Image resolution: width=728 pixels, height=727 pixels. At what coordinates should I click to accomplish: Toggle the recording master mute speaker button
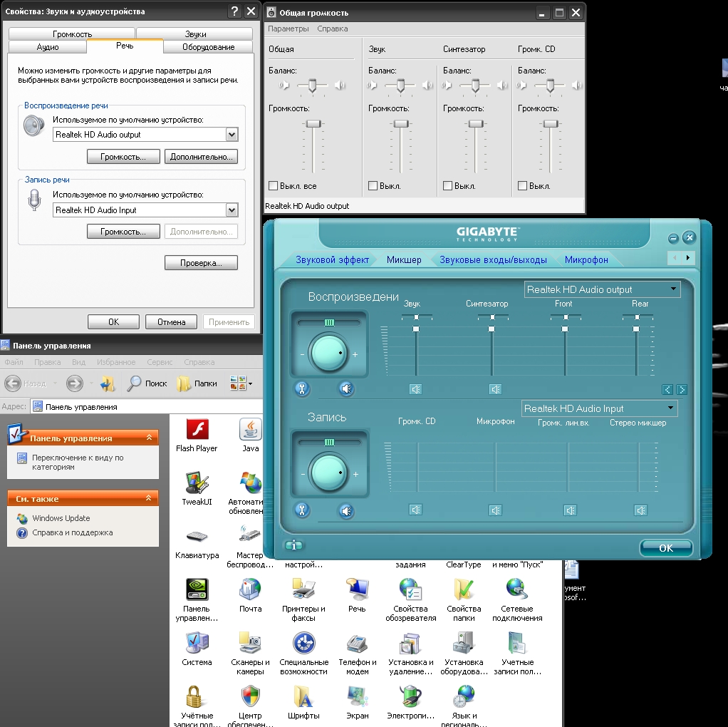tap(346, 511)
